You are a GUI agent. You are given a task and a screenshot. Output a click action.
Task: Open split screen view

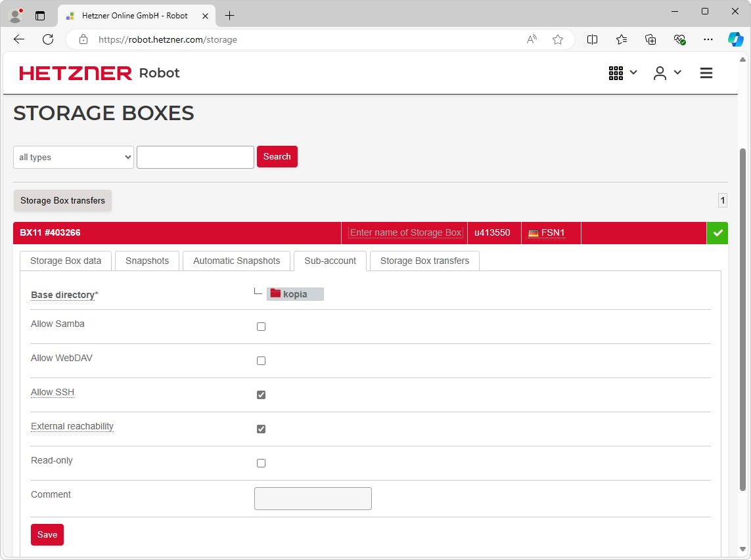click(592, 39)
